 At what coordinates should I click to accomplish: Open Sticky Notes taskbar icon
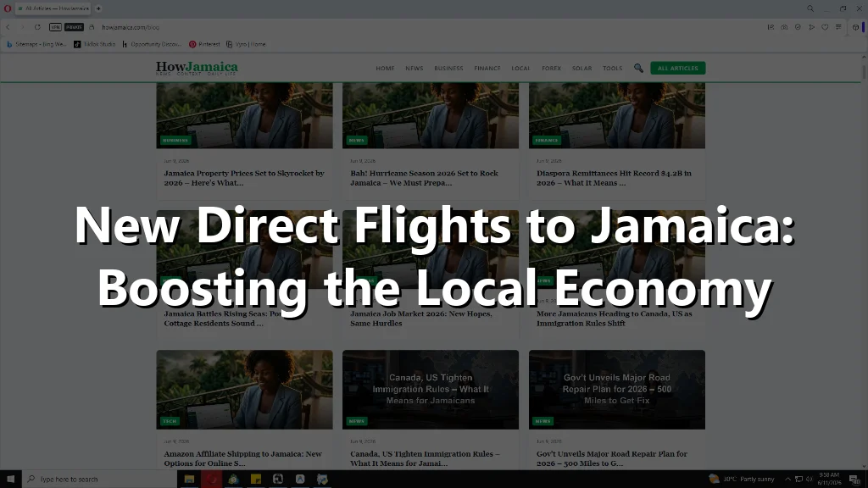pyautogui.click(x=256, y=480)
